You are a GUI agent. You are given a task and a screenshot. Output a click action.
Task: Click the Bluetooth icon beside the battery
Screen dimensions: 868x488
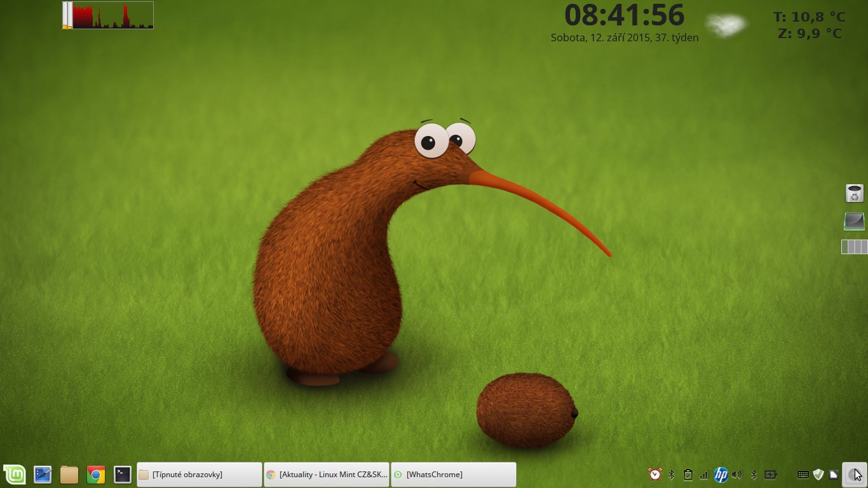click(x=754, y=475)
